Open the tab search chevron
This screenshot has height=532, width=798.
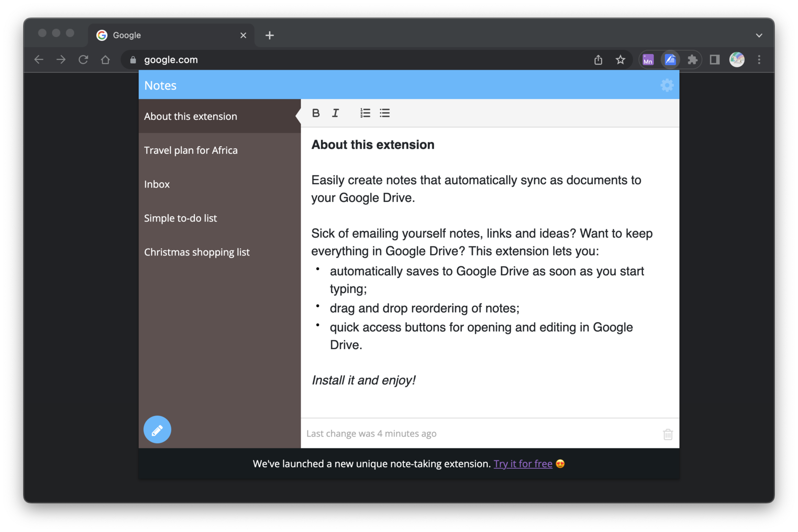pos(759,35)
